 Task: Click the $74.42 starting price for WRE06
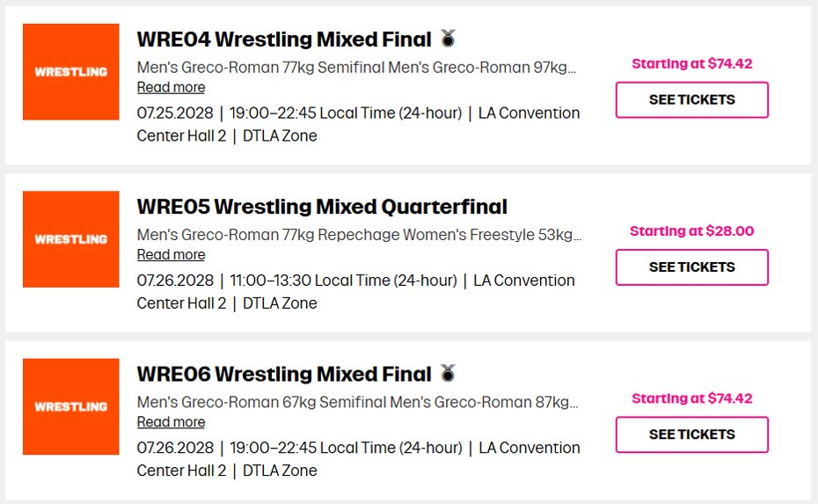click(x=691, y=398)
